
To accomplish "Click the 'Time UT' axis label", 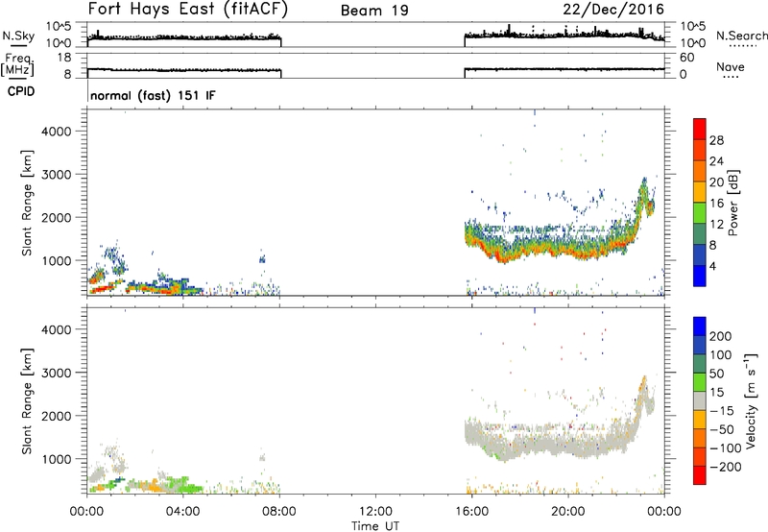I will tap(375, 526).
